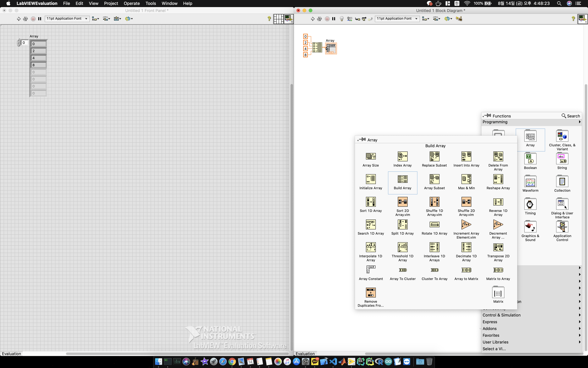Toggle Run Continuously in Block Diagram toolbar

point(320,19)
